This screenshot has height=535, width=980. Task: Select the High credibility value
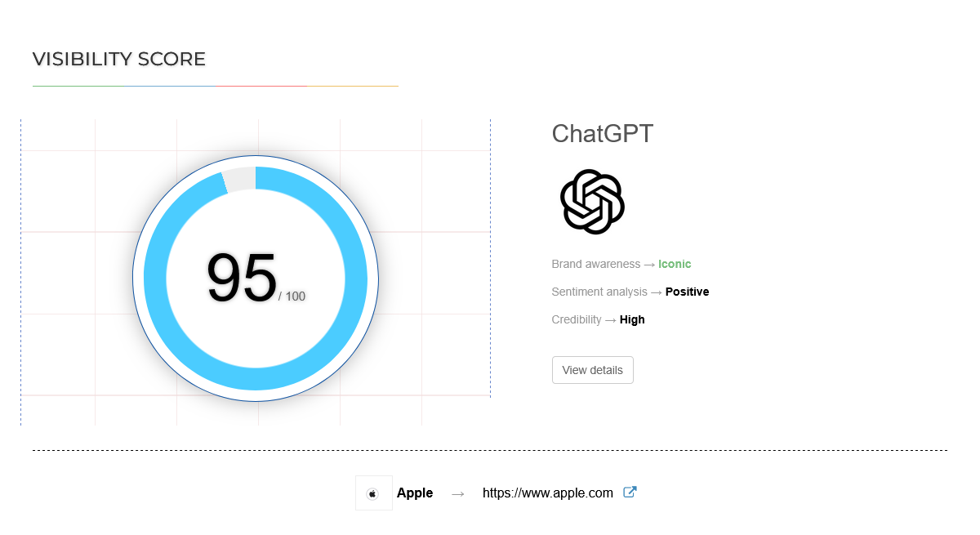coord(632,319)
